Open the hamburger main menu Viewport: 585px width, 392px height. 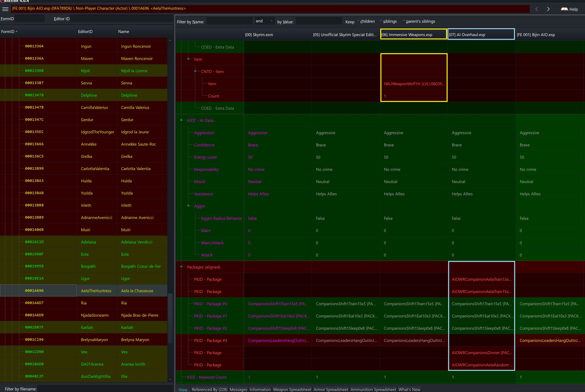pos(5,9)
